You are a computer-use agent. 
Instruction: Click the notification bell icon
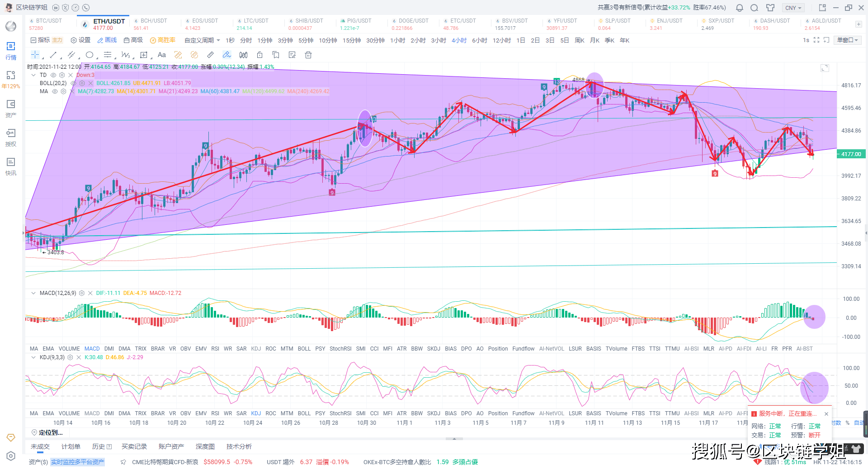(740, 8)
